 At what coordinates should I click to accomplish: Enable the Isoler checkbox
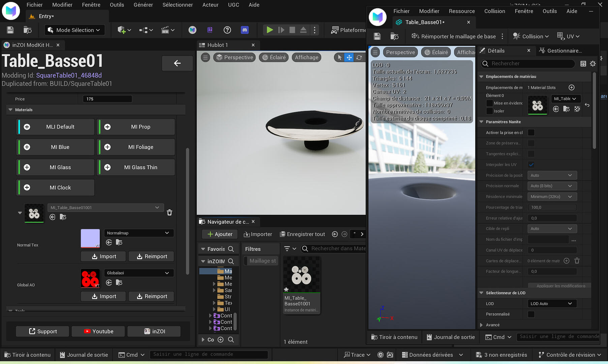click(490, 111)
